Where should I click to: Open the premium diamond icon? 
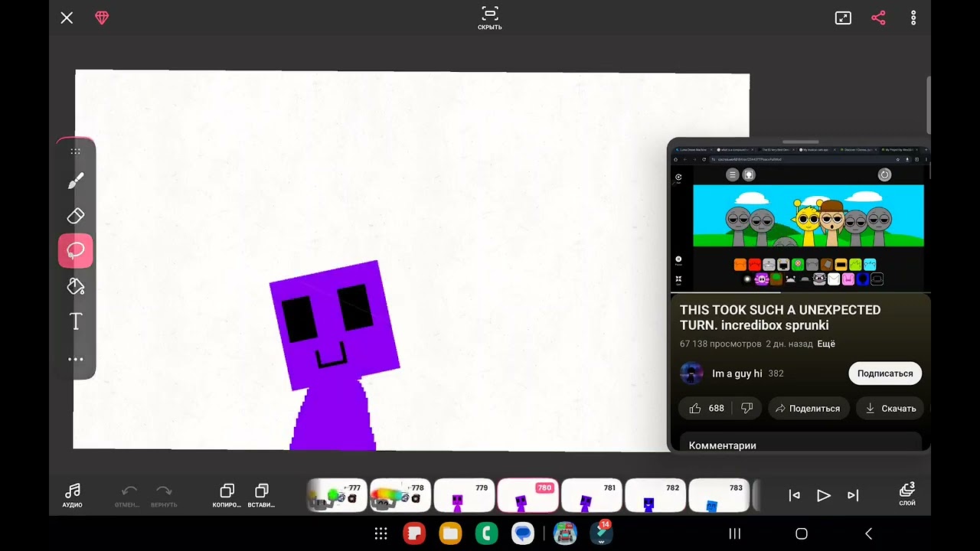tap(102, 18)
